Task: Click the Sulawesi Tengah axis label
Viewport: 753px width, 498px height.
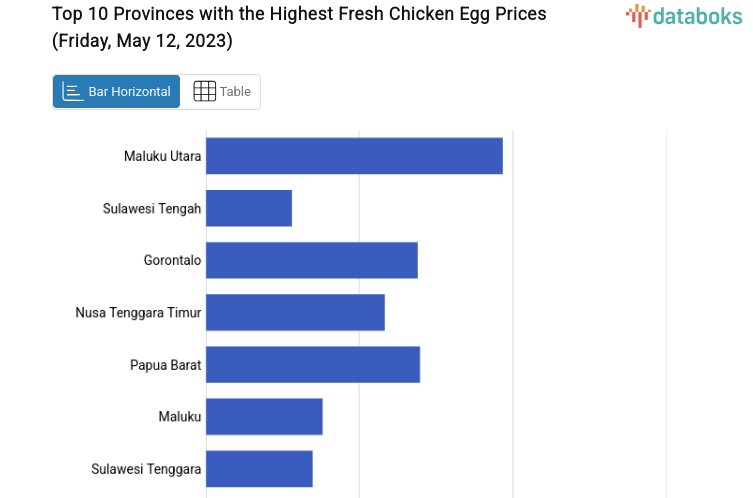Action: pos(152,208)
